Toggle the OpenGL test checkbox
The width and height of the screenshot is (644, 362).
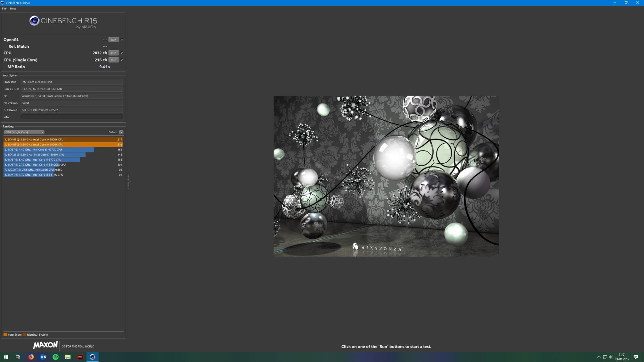click(x=122, y=39)
